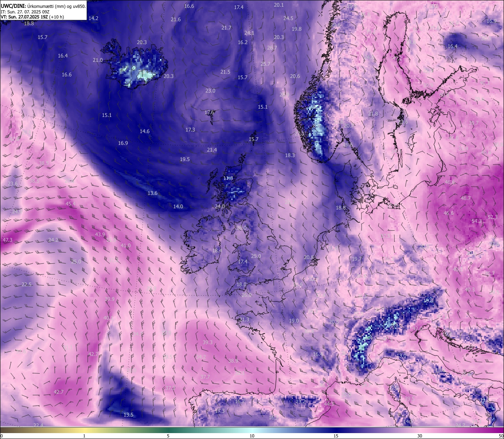
Task: Select the 24.0 value near Scotland
Action: (x=220, y=206)
